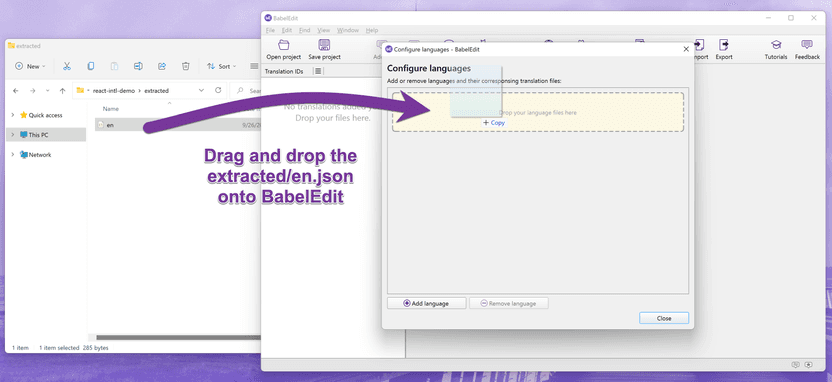The height and width of the screenshot is (382, 832).
Task: Click react-intl-demo in Explorer breadcrumb
Action: pyautogui.click(x=114, y=91)
